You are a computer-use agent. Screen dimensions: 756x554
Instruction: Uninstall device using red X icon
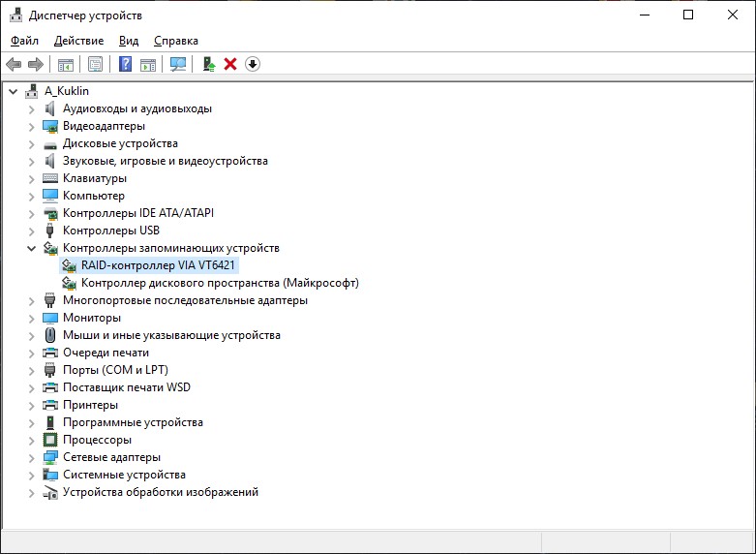tap(230, 64)
